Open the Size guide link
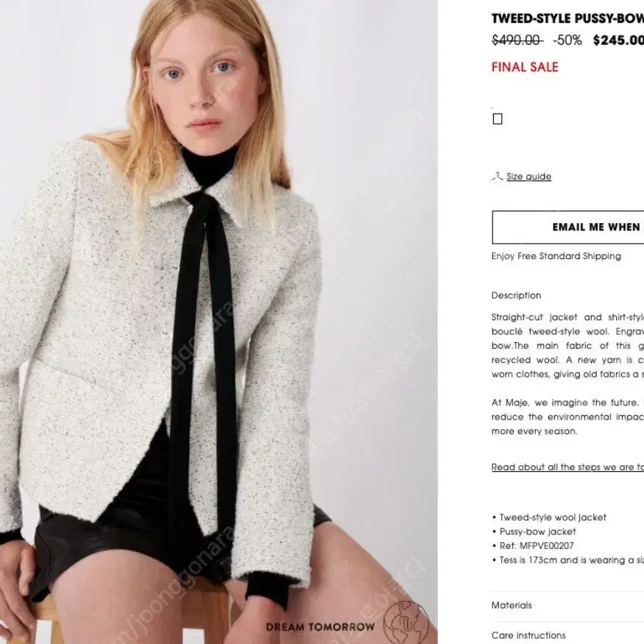Screen dimensions: 644x644 [528, 177]
